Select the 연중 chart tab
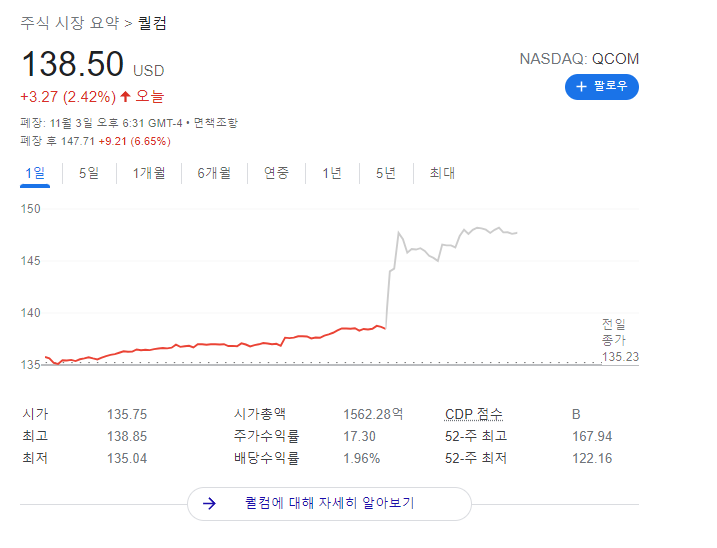Image resolution: width=717 pixels, height=548 pixels. point(276,173)
